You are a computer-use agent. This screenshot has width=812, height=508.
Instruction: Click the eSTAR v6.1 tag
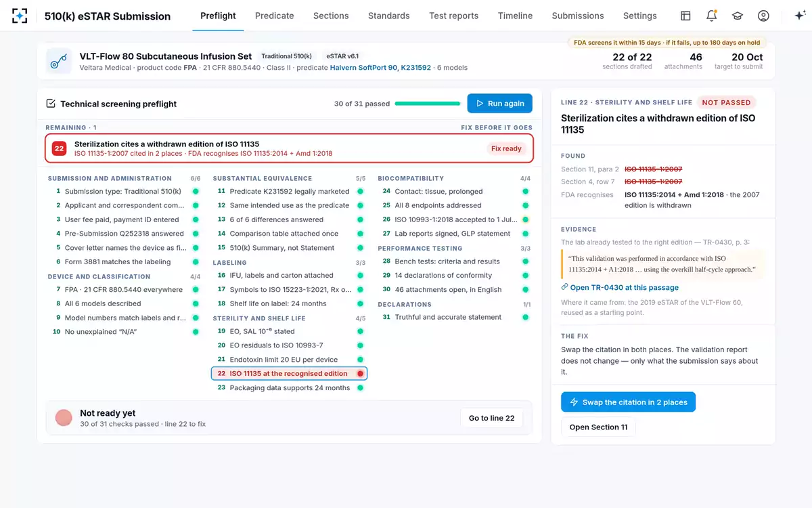coord(342,56)
